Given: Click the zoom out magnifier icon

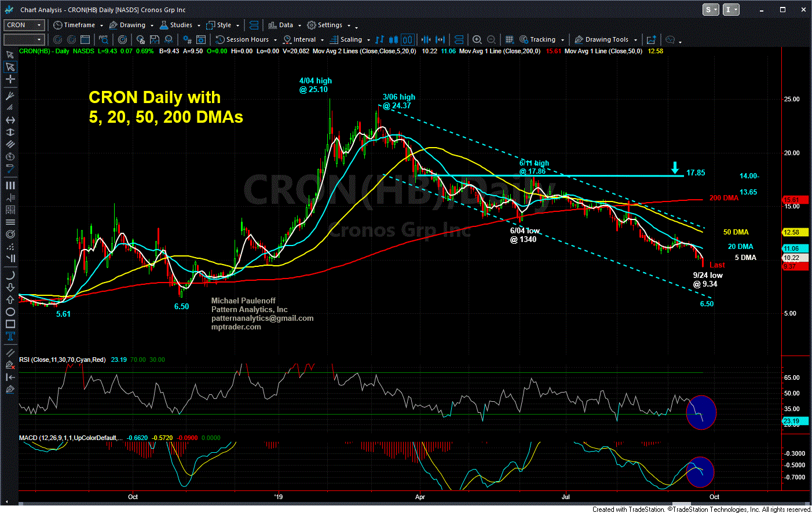Looking at the screenshot, I should 491,39.
